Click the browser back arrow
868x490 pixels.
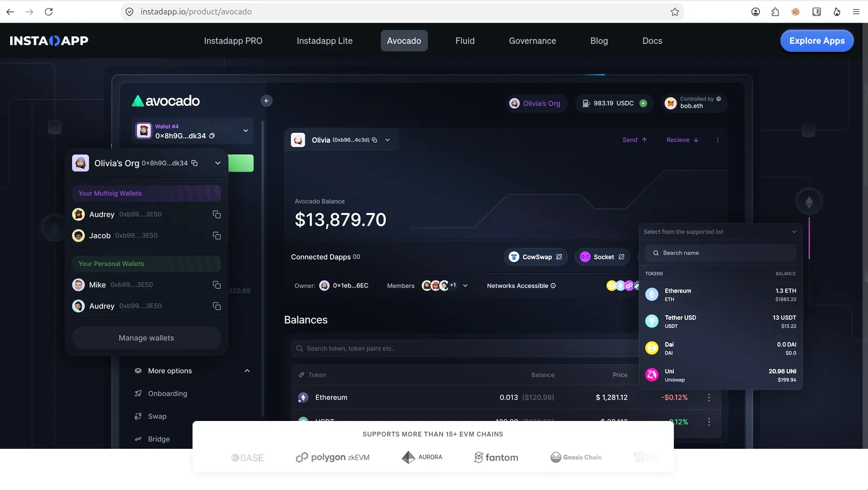point(10,12)
